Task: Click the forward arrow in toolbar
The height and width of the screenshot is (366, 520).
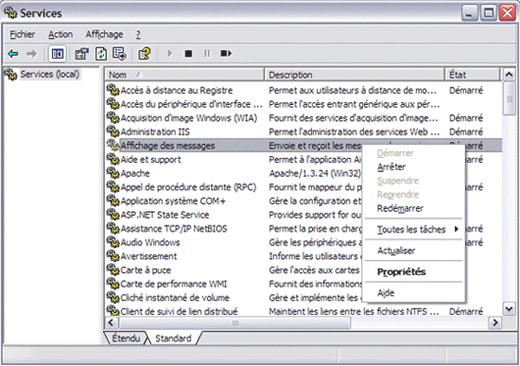Action: [x=32, y=53]
